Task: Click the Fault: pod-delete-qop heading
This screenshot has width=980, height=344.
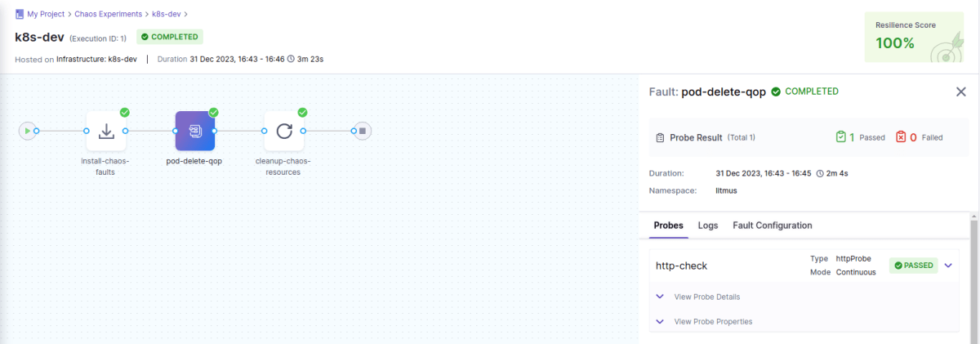Action: [707, 92]
